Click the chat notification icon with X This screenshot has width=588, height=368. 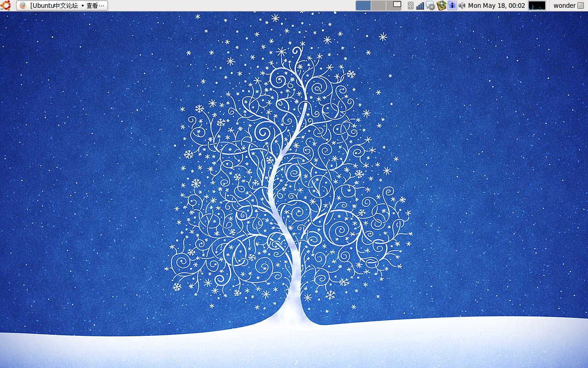430,6
